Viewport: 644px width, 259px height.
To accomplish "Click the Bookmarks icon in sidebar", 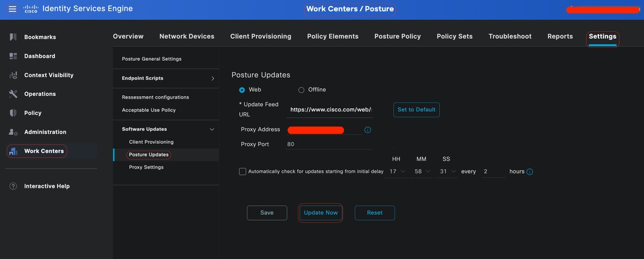I will tap(13, 37).
